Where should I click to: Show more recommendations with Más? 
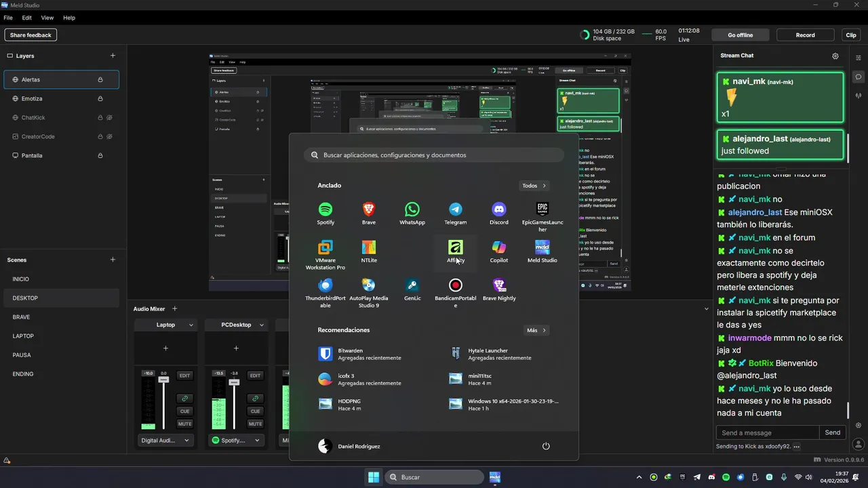click(536, 330)
